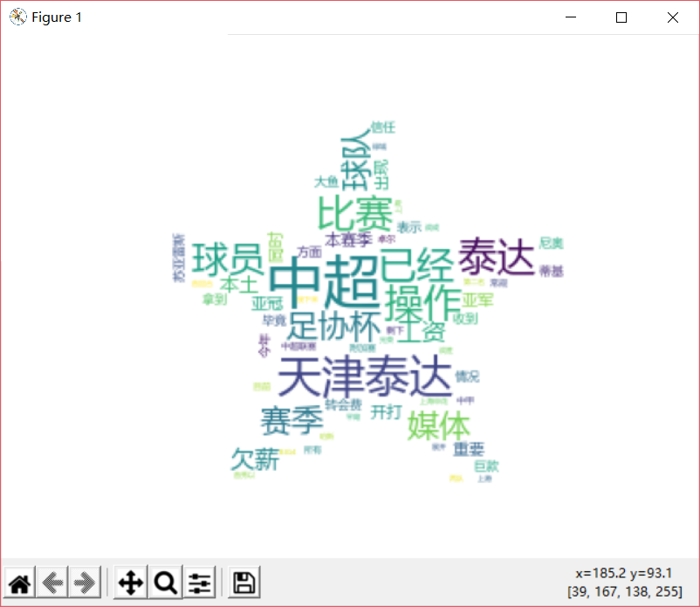Click the word 媒体 in the cloud
Viewport: 700px width, 607px height.
(439, 425)
